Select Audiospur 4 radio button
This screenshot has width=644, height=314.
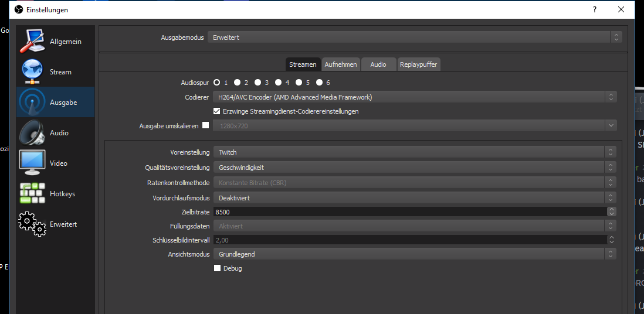pos(278,83)
